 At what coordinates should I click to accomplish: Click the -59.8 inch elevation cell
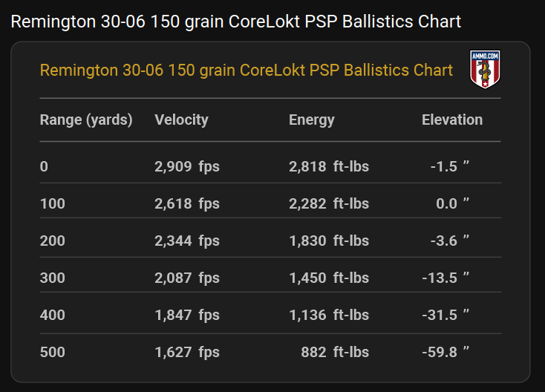coord(446,353)
